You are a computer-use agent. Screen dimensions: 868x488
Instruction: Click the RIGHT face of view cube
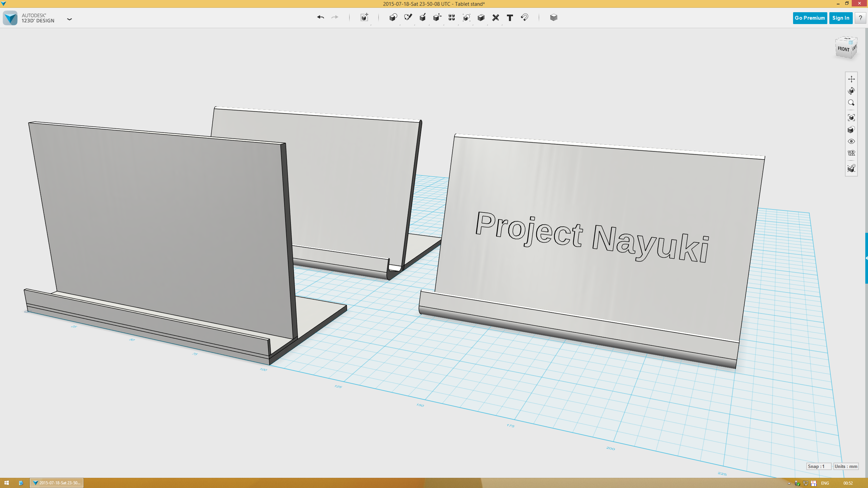click(x=854, y=47)
